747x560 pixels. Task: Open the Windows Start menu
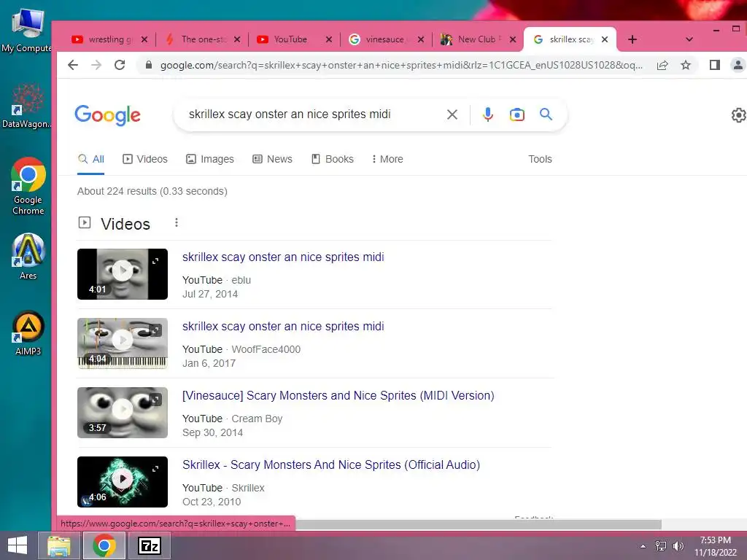tap(18, 545)
